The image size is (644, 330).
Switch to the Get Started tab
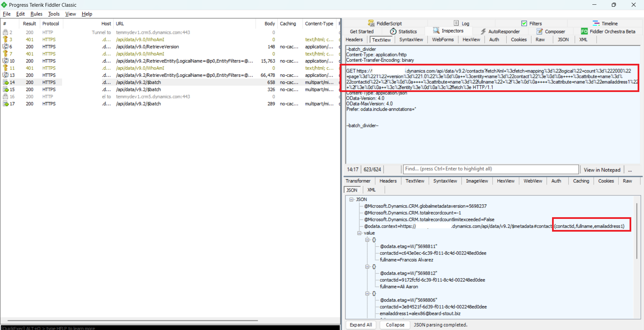pyautogui.click(x=361, y=32)
